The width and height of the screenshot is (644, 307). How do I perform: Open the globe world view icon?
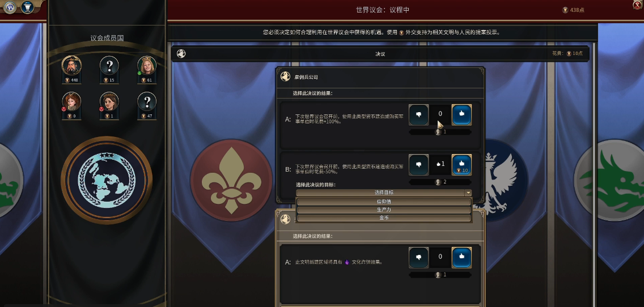point(9,7)
